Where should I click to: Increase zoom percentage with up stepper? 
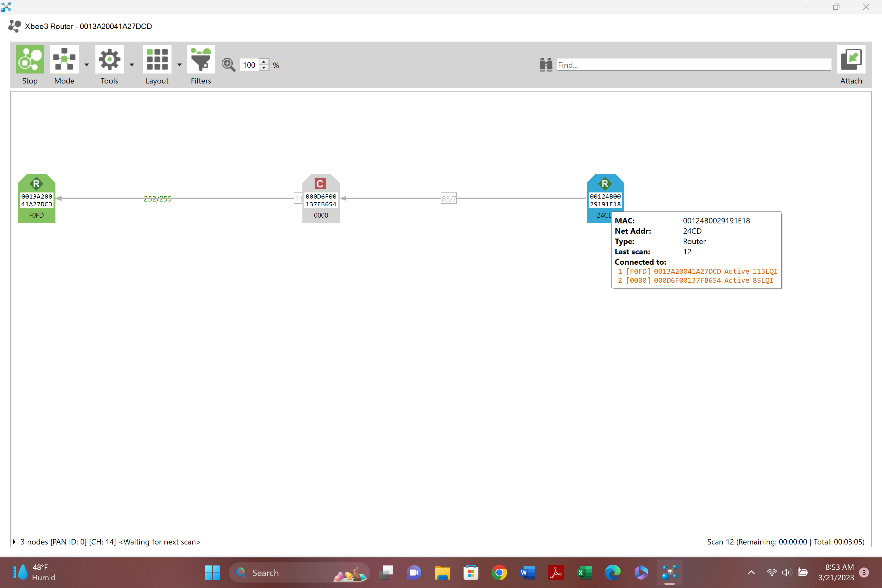click(x=264, y=62)
